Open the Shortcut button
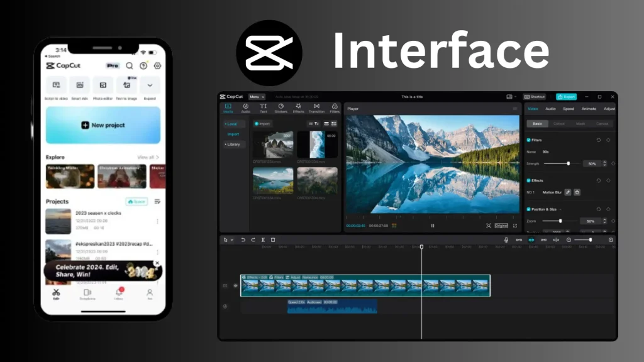This screenshot has width=644, height=362. 535,97
